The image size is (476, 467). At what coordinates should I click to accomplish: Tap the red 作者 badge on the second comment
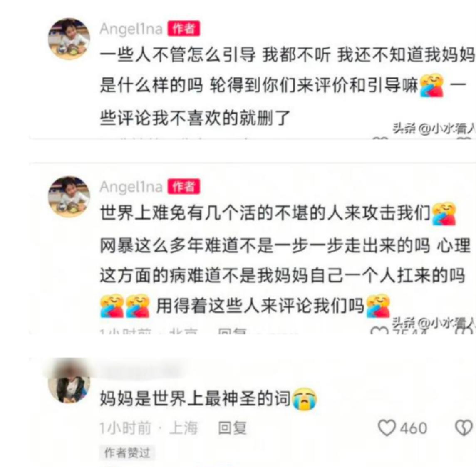pos(184,186)
